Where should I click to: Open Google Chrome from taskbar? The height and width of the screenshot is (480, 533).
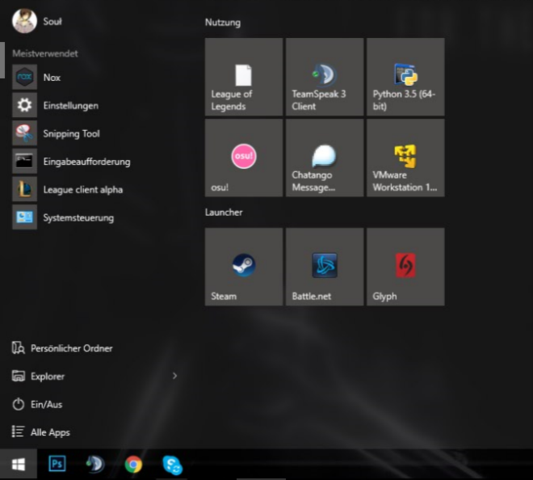point(133,464)
